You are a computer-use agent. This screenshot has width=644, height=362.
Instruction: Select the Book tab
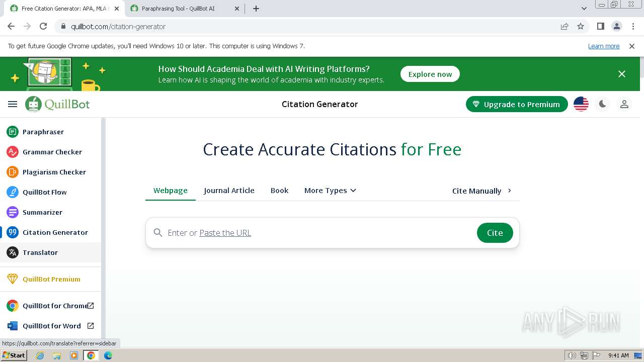[280, 191]
